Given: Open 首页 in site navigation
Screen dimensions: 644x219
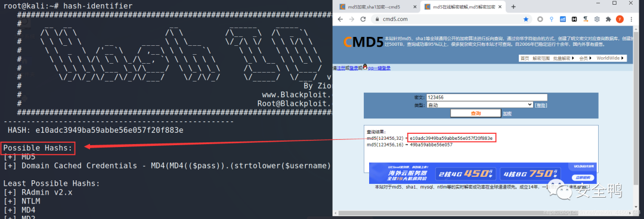Looking at the screenshot, I should click(x=525, y=58).
